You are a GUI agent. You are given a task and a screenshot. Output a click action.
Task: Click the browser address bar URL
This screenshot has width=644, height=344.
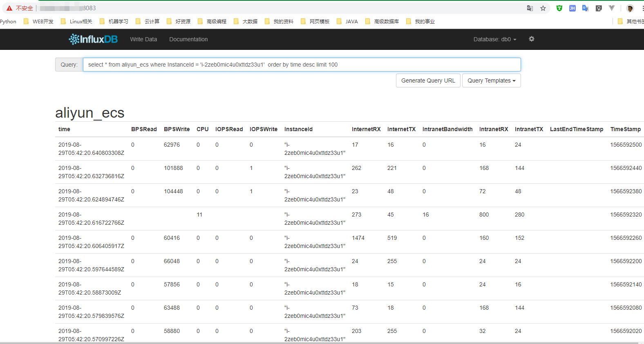click(x=68, y=8)
